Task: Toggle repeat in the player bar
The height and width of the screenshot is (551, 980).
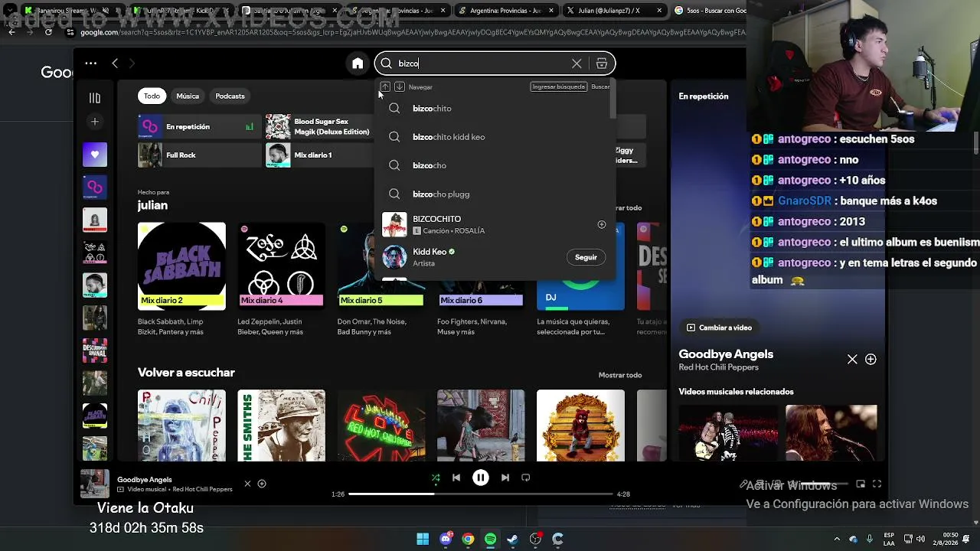Action: click(525, 478)
